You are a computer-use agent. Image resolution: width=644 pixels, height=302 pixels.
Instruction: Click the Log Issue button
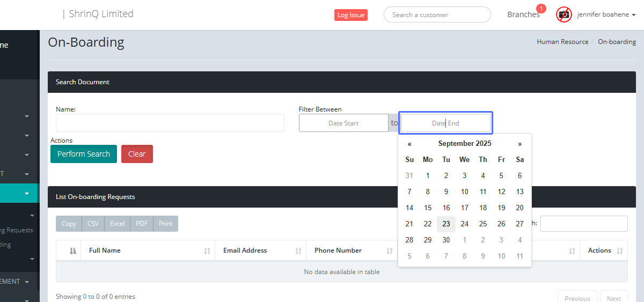(x=350, y=15)
